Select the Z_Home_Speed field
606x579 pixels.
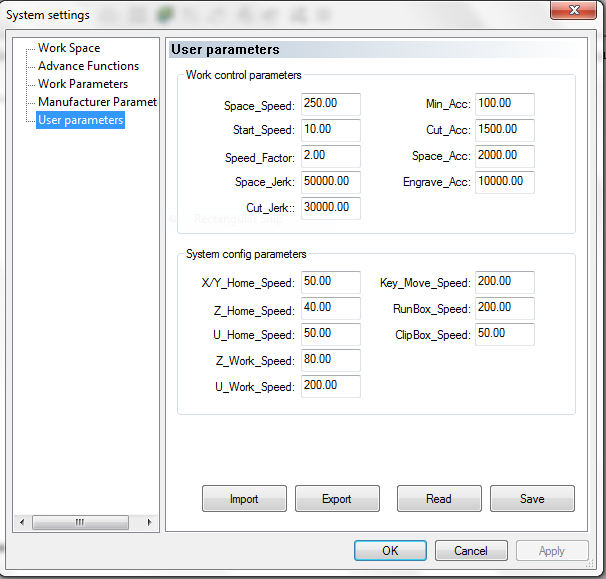click(x=330, y=309)
